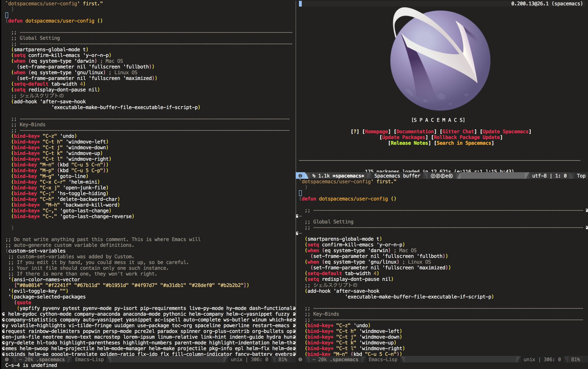Click the 'Spacemacs buffer' major mode label
588x369 pixels.
tap(397, 176)
